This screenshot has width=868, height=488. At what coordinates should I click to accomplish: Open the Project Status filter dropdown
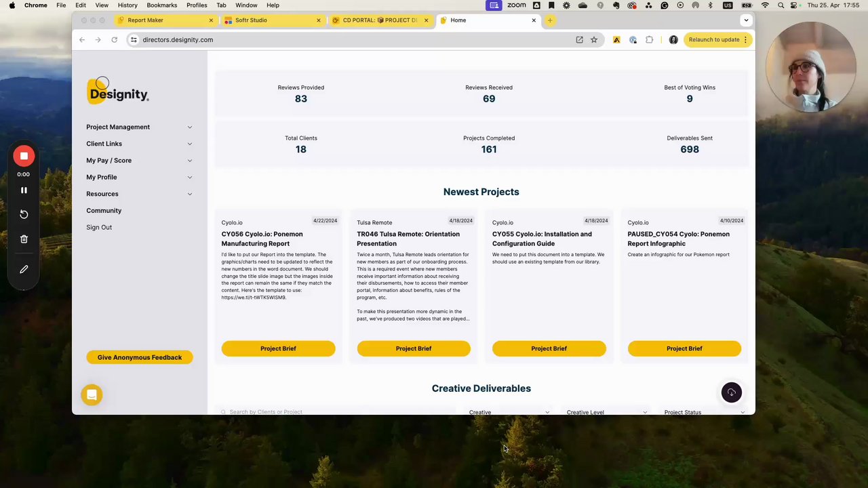pyautogui.click(x=704, y=412)
